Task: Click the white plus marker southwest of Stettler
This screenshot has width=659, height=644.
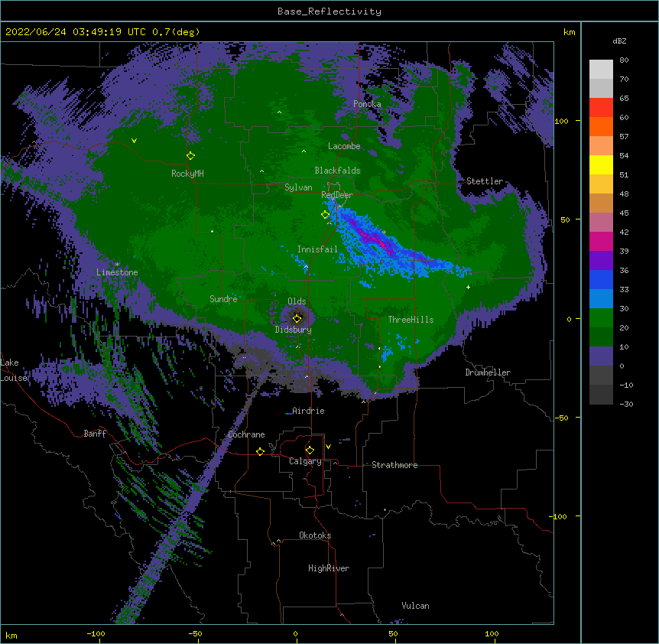Action: (x=468, y=287)
